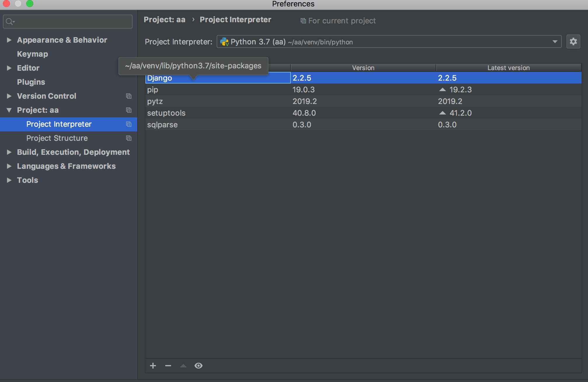Click the interpreter settings gear icon
The width and height of the screenshot is (588, 382).
click(x=573, y=41)
